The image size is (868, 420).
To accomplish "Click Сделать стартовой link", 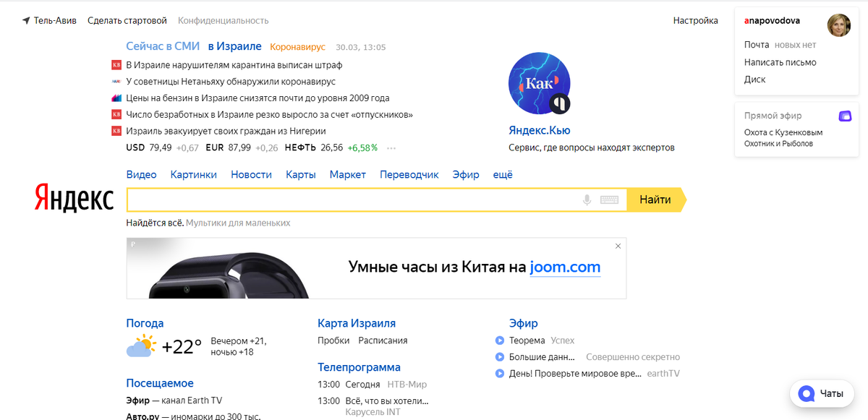I will [x=127, y=21].
